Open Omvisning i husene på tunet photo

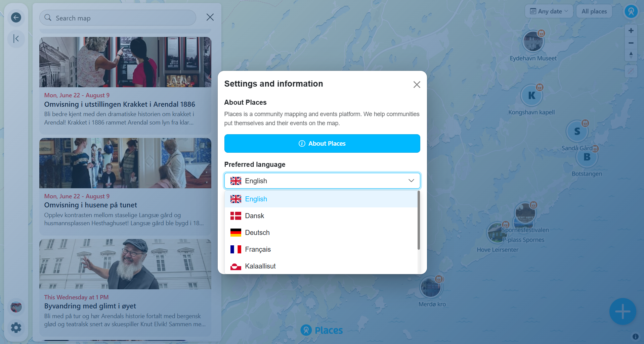pos(125,163)
